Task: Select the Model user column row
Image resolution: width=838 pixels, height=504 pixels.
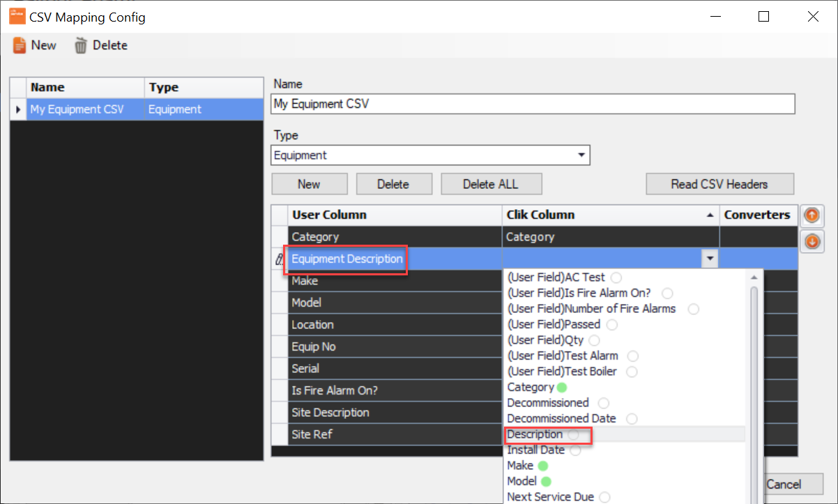Action: click(395, 303)
